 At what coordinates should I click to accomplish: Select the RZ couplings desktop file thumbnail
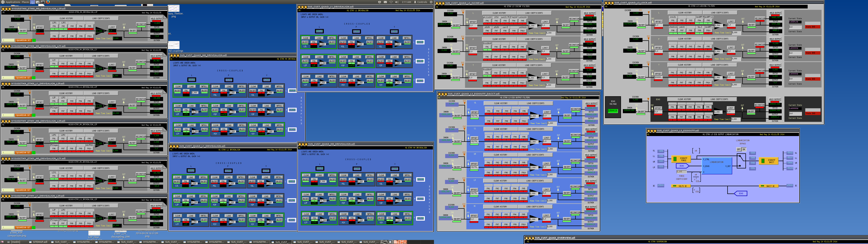click(174, 45)
